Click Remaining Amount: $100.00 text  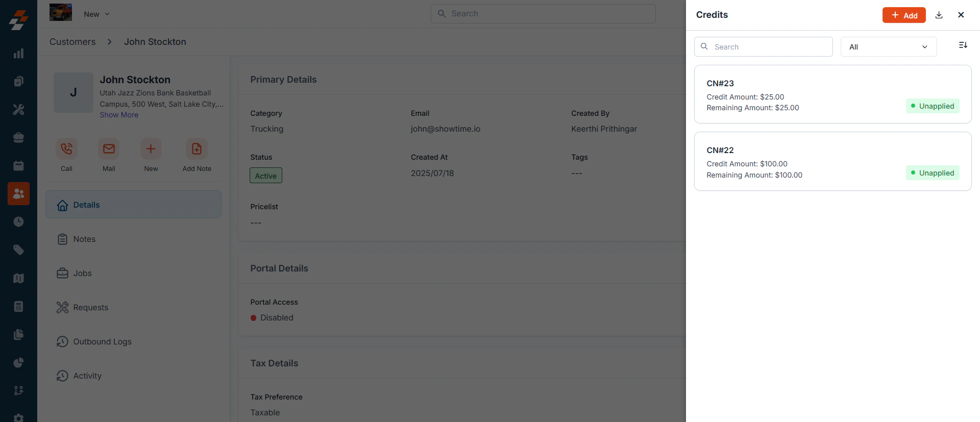point(754,175)
